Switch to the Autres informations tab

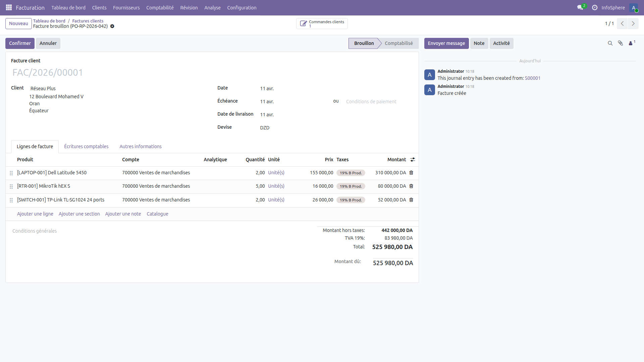(141, 146)
